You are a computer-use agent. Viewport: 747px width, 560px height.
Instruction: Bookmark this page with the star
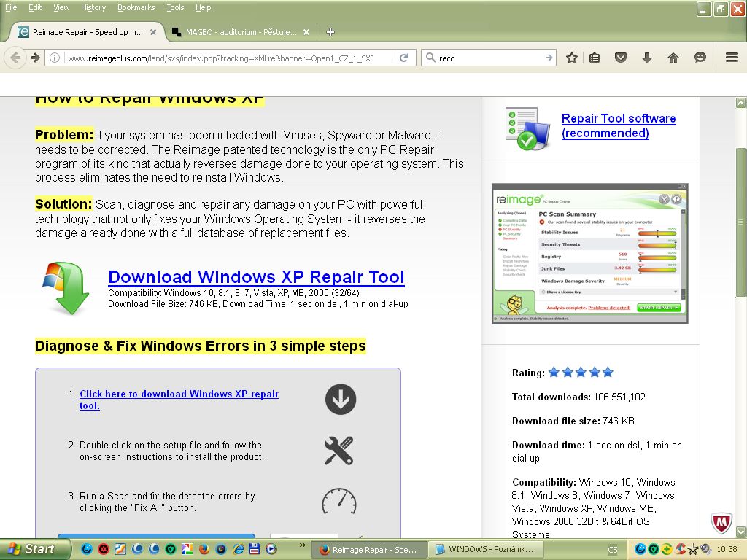point(572,58)
